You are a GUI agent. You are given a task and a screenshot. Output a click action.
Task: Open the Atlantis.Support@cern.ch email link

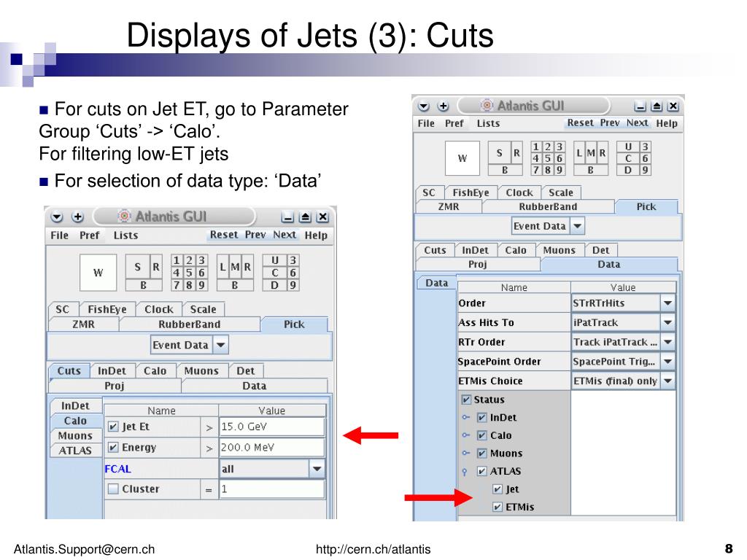[85, 549]
